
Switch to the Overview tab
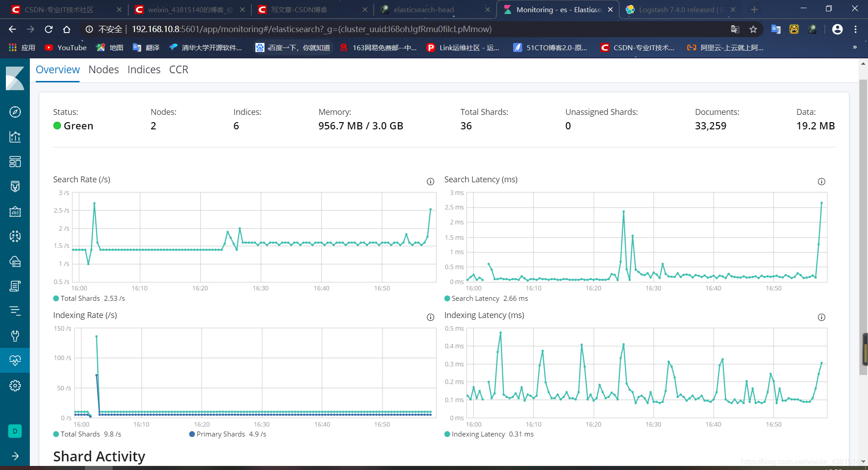(x=57, y=70)
